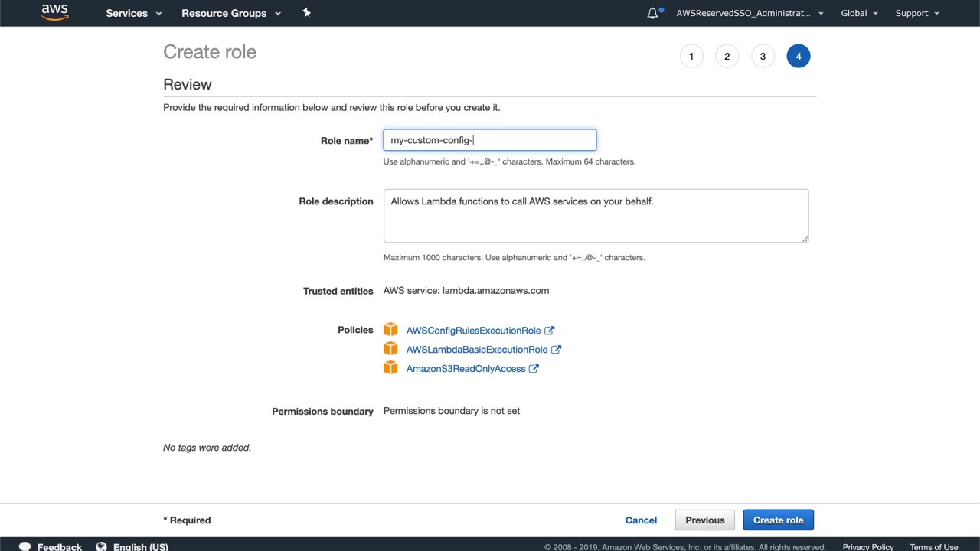
Task: Focus the Role name input field
Action: point(489,140)
